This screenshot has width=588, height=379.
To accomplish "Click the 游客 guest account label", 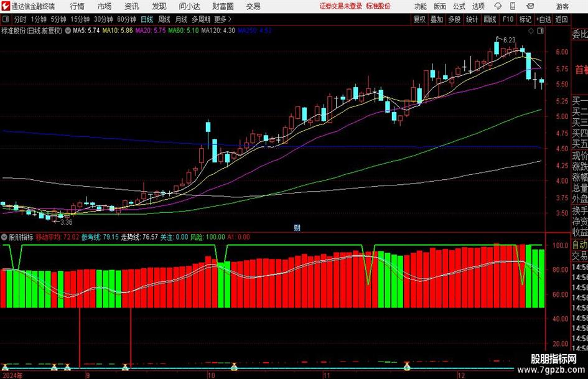I will [x=562, y=6].
